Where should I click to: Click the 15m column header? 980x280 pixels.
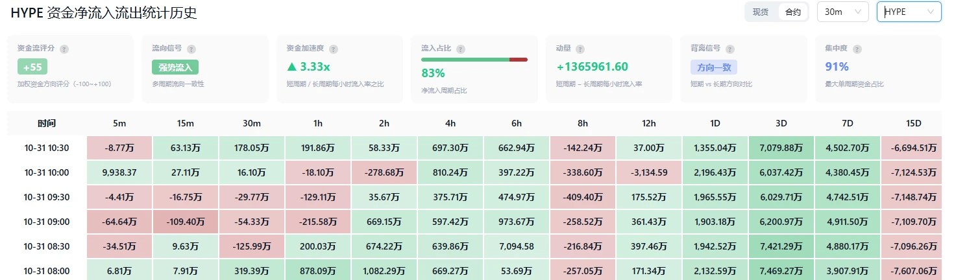[x=186, y=123]
